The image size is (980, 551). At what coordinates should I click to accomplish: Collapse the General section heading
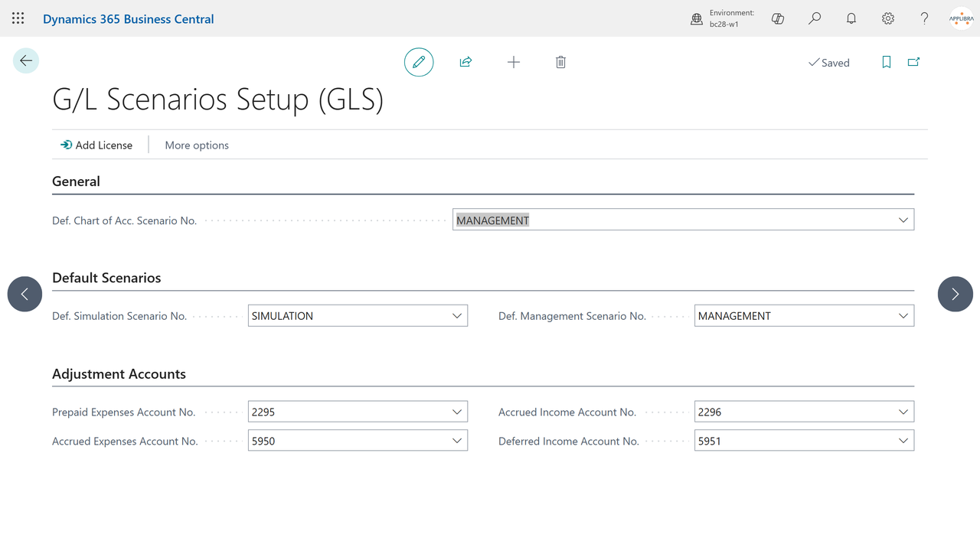[76, 181]
